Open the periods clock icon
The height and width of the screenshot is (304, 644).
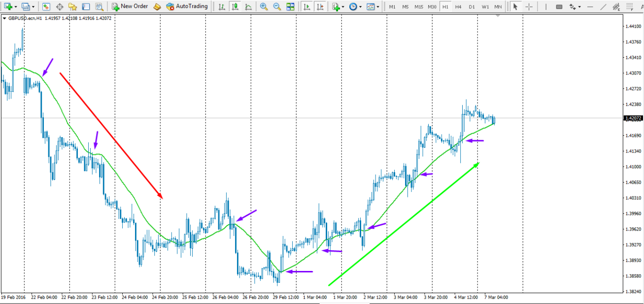[353, 6]
